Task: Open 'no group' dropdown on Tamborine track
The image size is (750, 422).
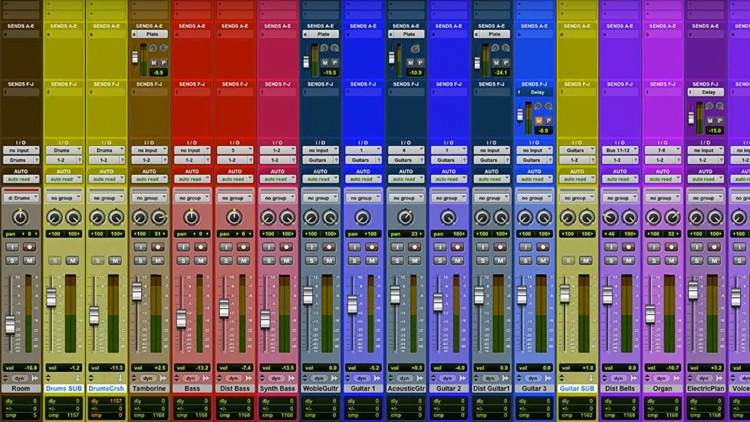Action: tap(149, 198)
